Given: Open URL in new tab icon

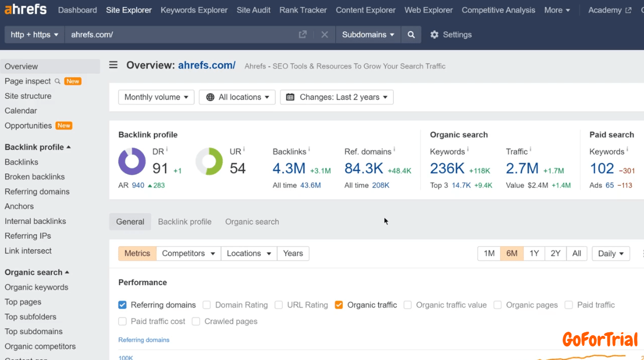Looking at the screenshot, I should click(303, 35).
